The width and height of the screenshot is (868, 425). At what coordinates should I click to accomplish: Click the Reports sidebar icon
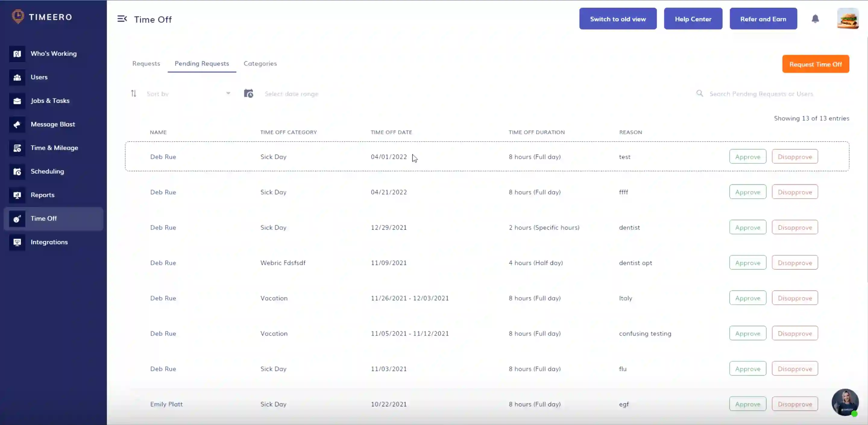tap(17, 195)
